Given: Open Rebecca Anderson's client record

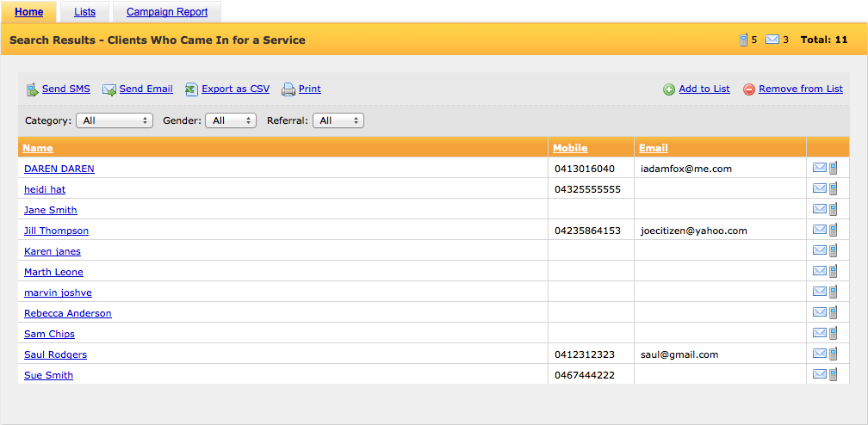Looking at the screenshot, I should click(67, 313).
